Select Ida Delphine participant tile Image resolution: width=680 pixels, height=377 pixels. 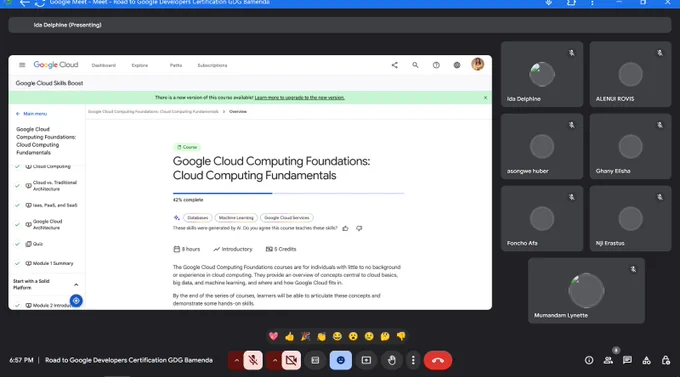point(542,74)
